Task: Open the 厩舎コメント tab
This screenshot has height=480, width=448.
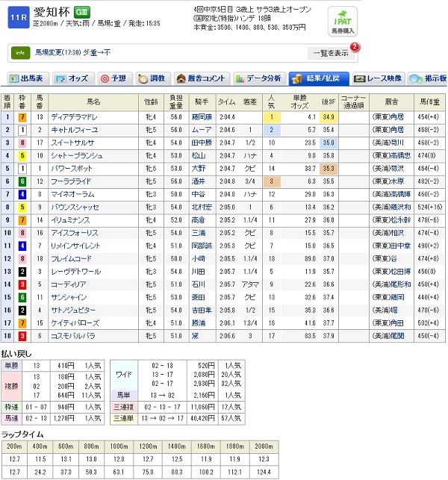Action: (202, 78)
